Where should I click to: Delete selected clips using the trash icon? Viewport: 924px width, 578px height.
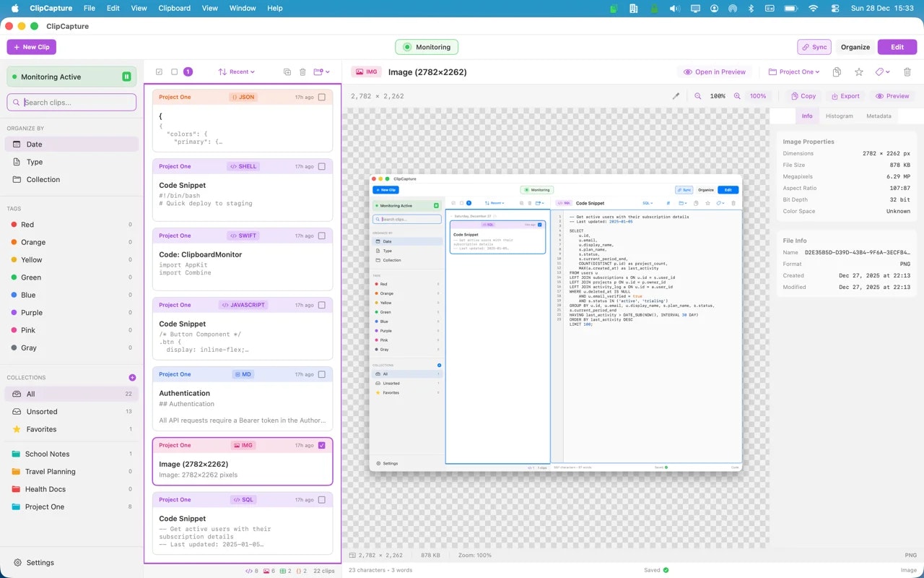click(302, 72)
